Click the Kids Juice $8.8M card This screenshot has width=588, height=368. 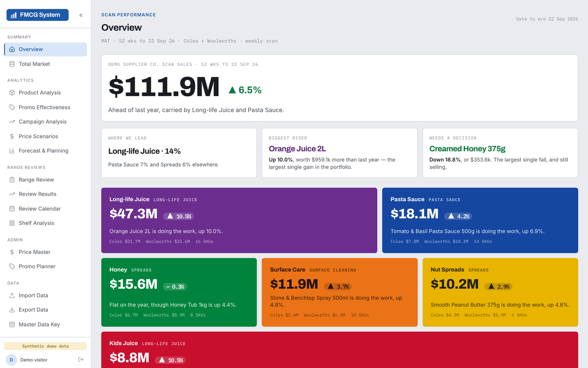[340, 350]
